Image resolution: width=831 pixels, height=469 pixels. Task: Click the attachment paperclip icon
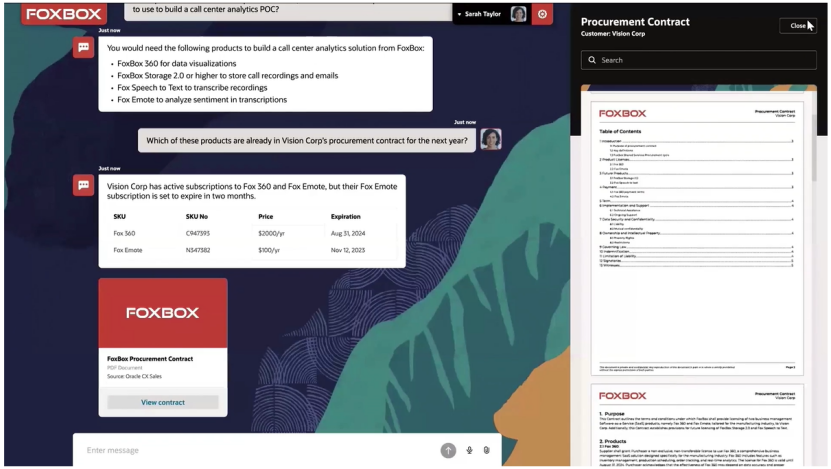(x=487, y=450)
